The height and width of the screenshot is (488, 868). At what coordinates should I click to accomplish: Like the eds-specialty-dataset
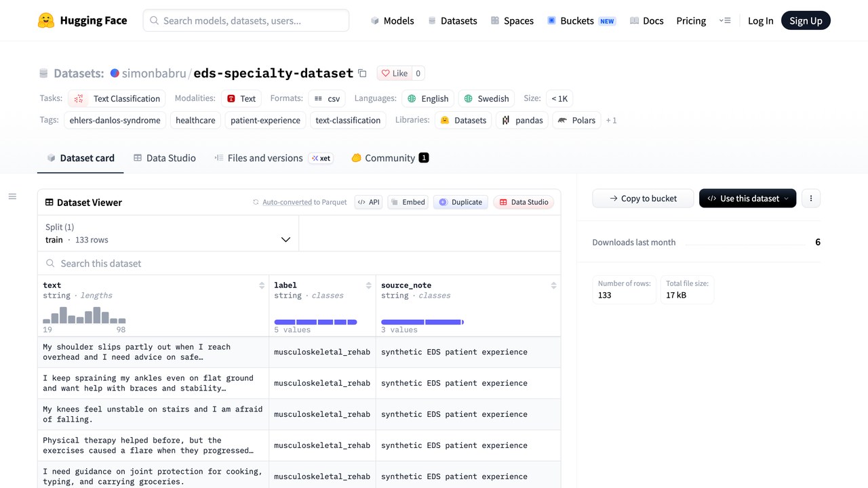394,73
